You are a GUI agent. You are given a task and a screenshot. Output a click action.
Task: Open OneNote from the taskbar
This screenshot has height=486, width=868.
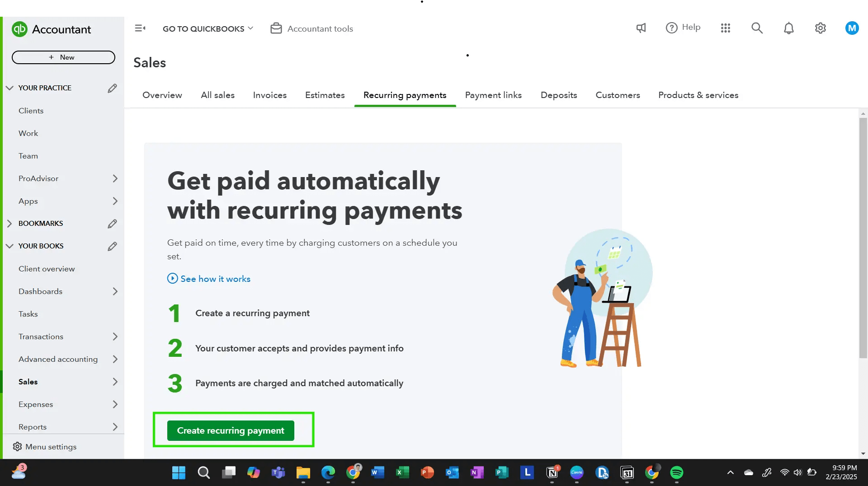(x=477, y=473)
